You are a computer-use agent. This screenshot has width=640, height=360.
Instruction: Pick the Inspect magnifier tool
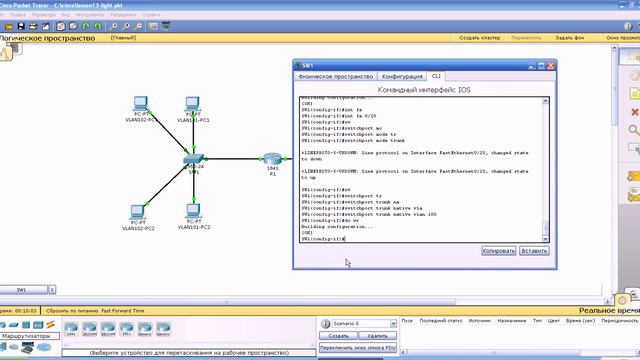[x=634, y=130]
